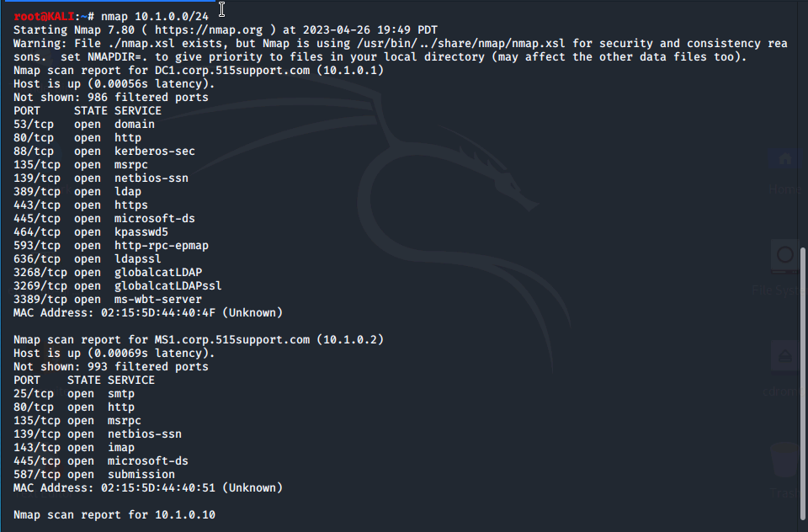Click the 'Not shown: 993 filtered ports' line

[111, 366]
